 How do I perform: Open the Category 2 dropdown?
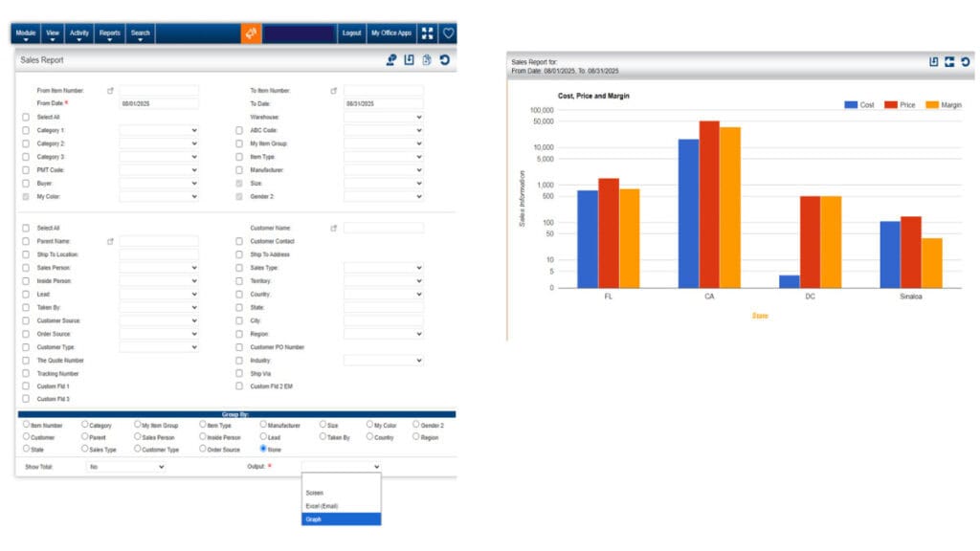click(x=159, y=143)
